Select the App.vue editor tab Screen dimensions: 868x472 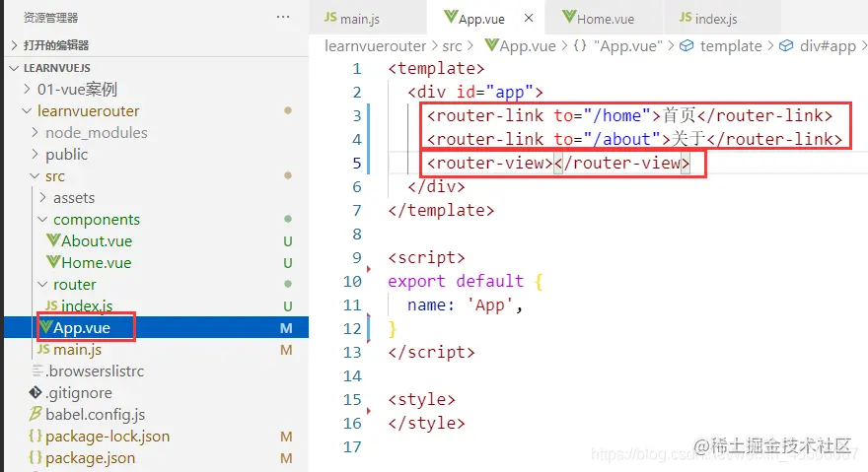pyautogui.click(x=485, y=19)
